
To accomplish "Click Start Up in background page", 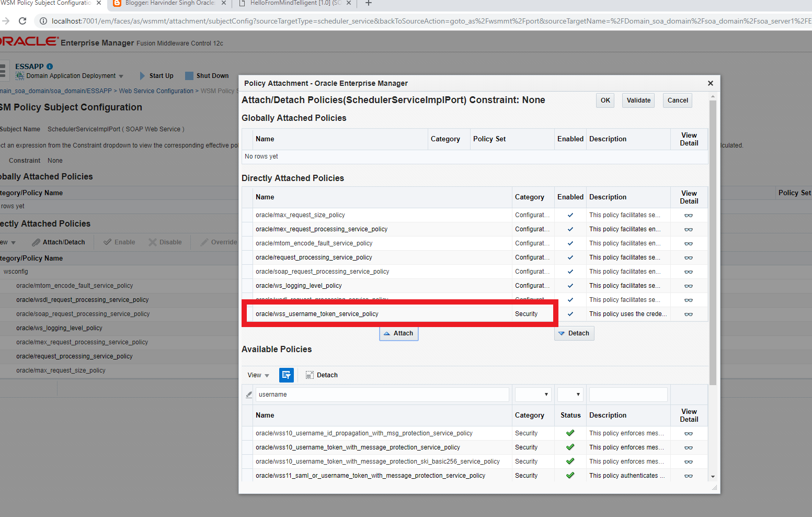I will (156, 76).
